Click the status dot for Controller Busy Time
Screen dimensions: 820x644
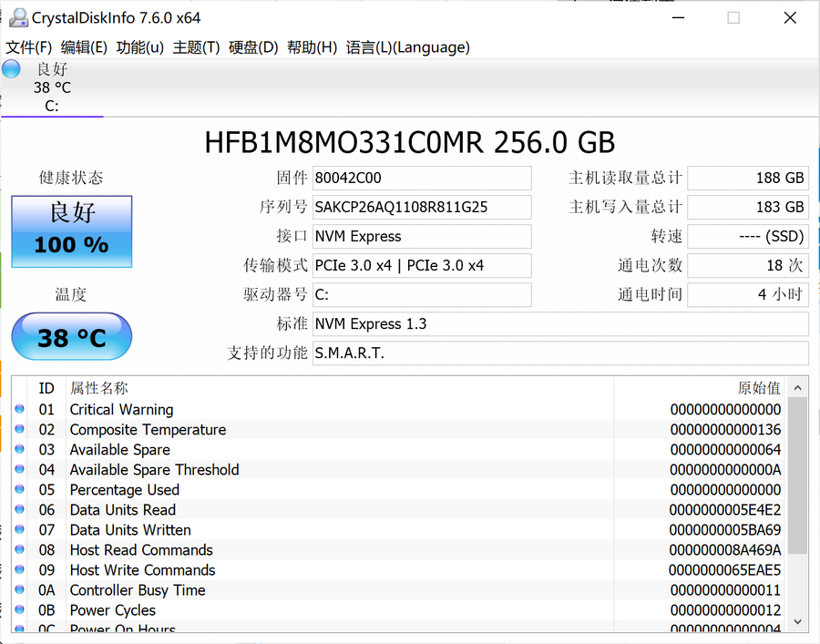pyautogui.click(x=20, y=589)
